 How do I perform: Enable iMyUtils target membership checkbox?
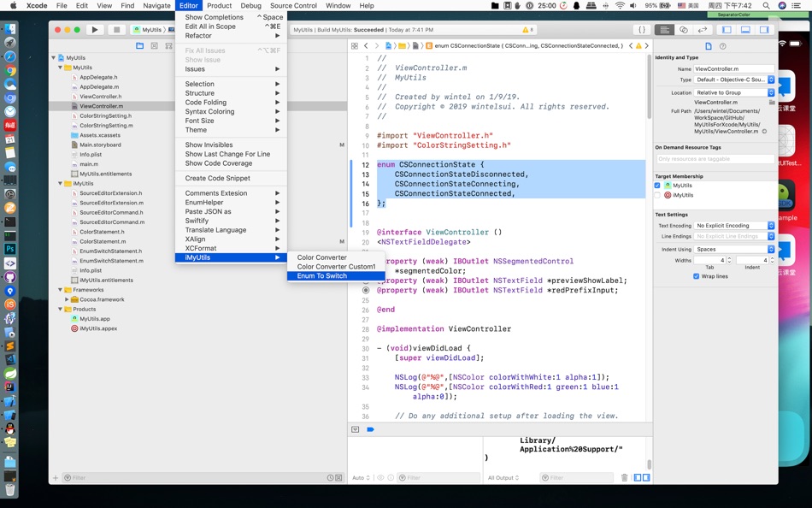coord(657,195)
